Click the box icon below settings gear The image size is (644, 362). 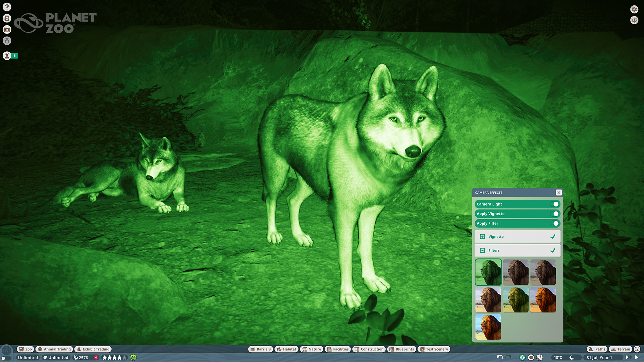click(x=634, y=20)
